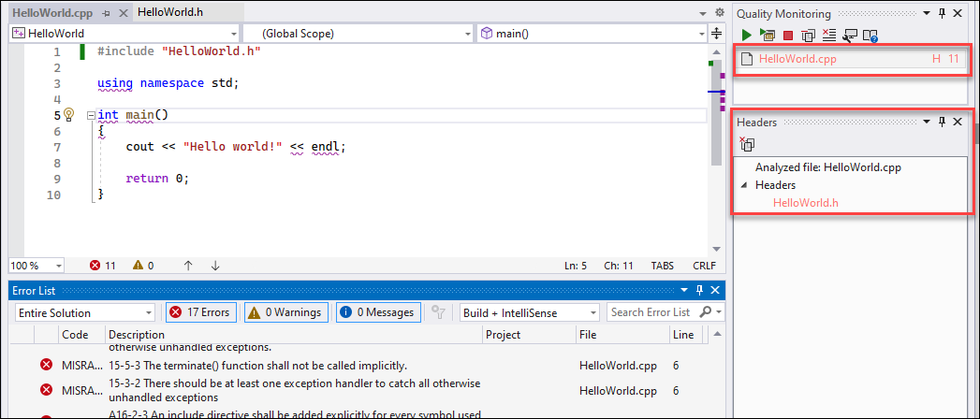Toggle the 17 Errors filter
The image size is (980, 419).
click(201, 312)
